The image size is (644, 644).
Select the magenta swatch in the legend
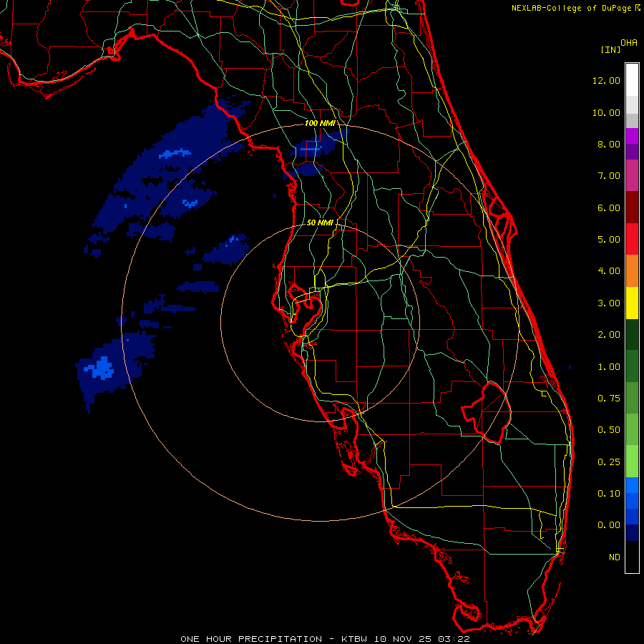[x=632, y=136]
